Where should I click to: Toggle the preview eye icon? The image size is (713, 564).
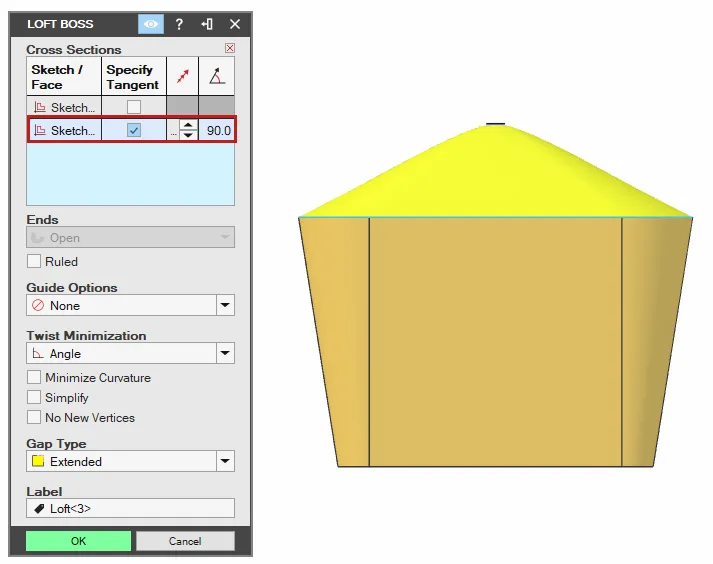pos(151,24)
